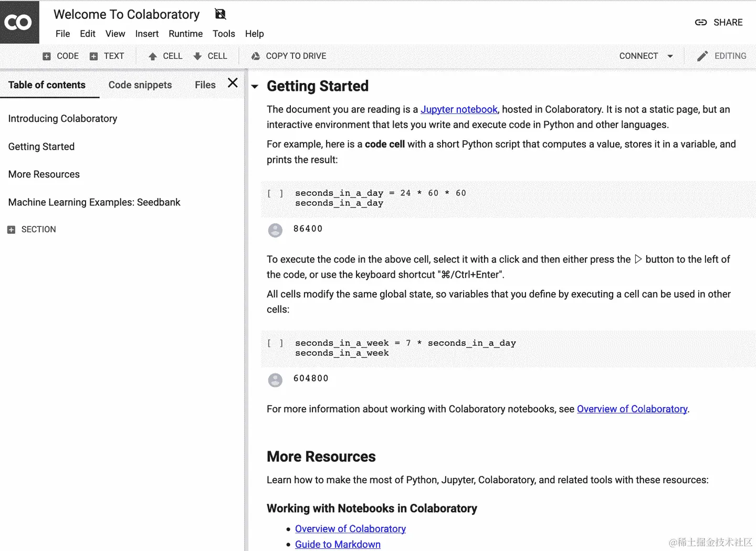The image size is (756, 551).
Task: Click the unsaved-changes drive icon beside title
Action: [220, 14]
